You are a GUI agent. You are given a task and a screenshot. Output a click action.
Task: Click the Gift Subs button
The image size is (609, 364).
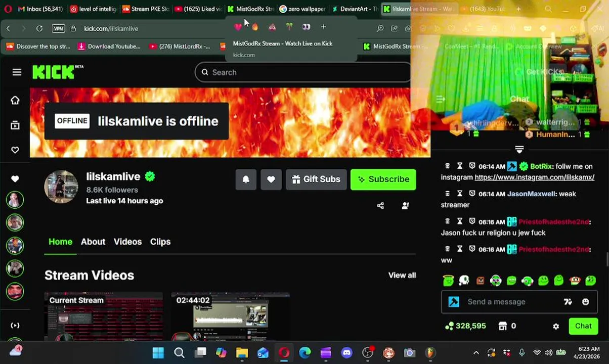click(x=316, y=179)
